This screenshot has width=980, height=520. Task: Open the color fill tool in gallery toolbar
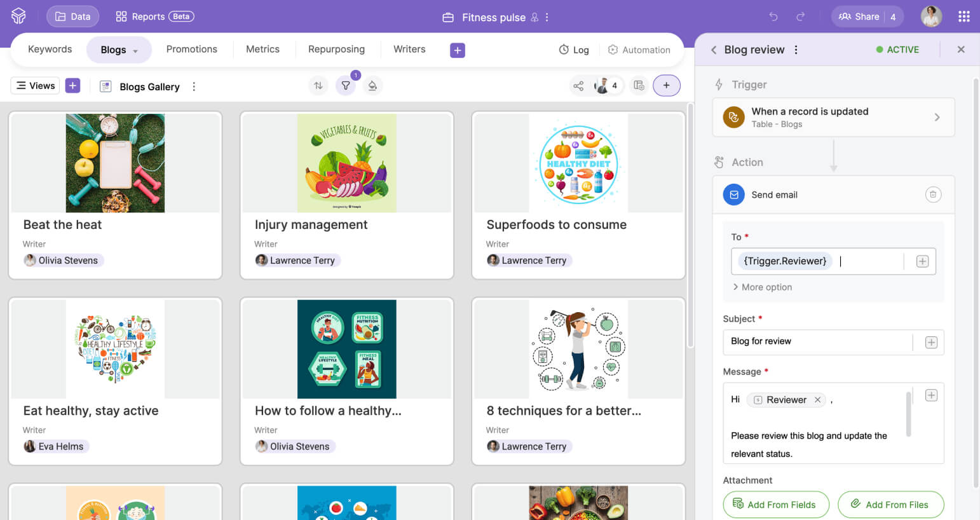pyautogui.click(x=373, y=86)
